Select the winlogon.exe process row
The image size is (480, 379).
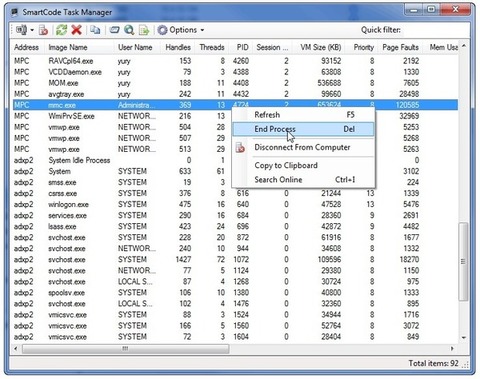coord(235,204)
